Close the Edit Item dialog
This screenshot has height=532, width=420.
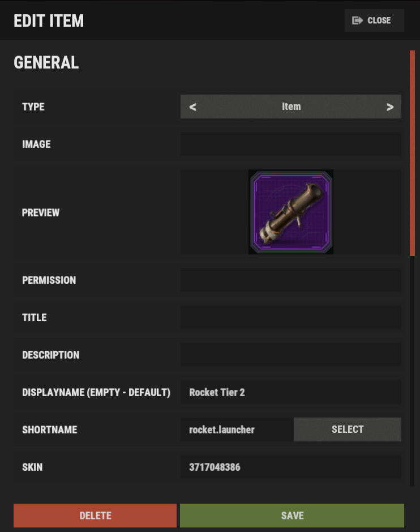[374, 20]
